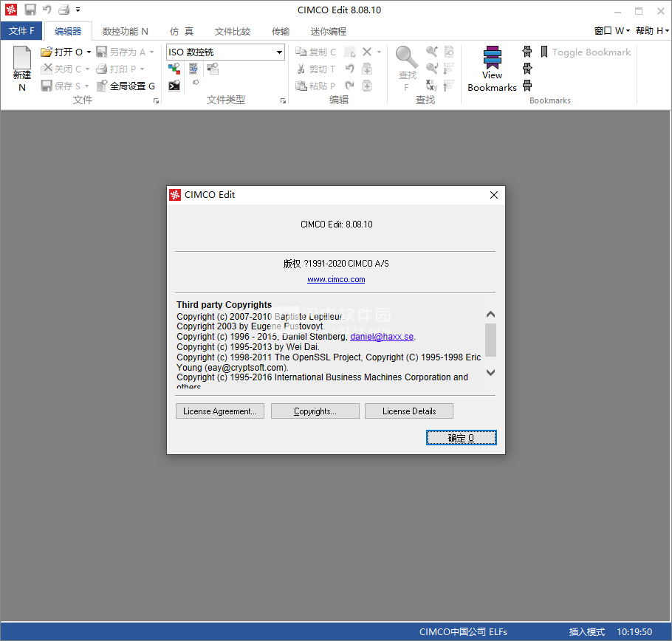Click the daniel@haxx.se email link
672x641 pixels.
(x=382, y=337)
